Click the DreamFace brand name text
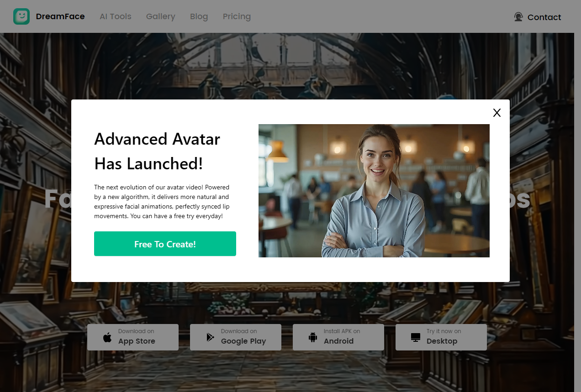This screenshot has width=581, height=392. point(60,16)
